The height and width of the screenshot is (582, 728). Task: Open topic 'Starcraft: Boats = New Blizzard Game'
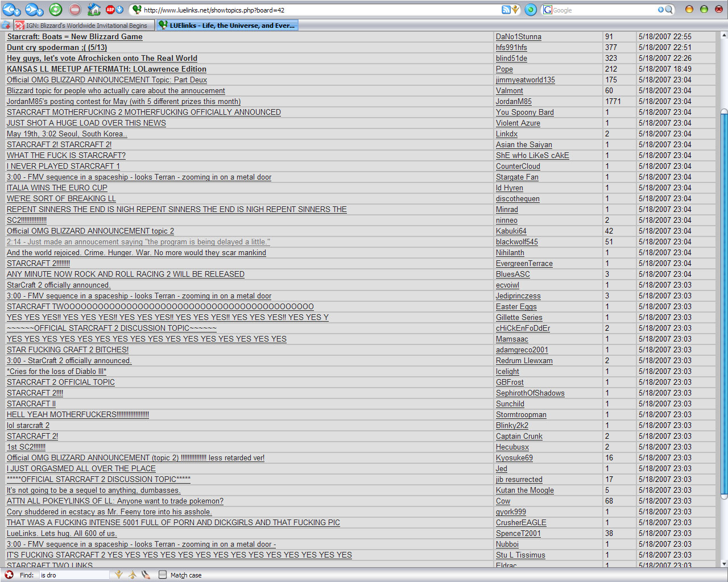(x=75, y=36)
